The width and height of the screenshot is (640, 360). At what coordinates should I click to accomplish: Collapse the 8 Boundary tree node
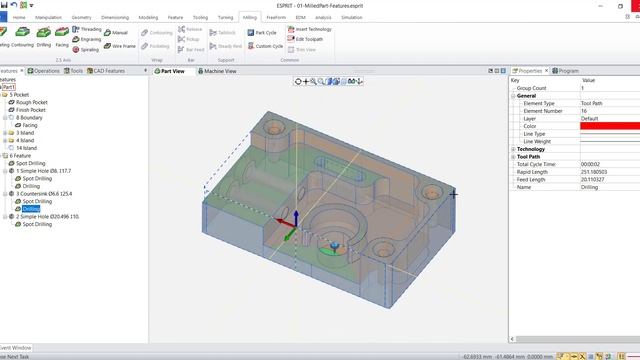(x=5, y=118)
